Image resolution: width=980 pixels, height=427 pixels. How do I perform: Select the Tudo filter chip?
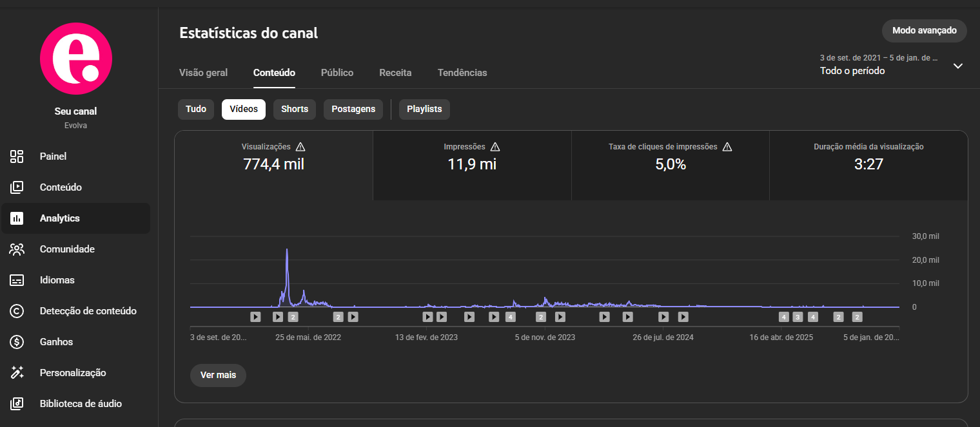coord(196,109)
